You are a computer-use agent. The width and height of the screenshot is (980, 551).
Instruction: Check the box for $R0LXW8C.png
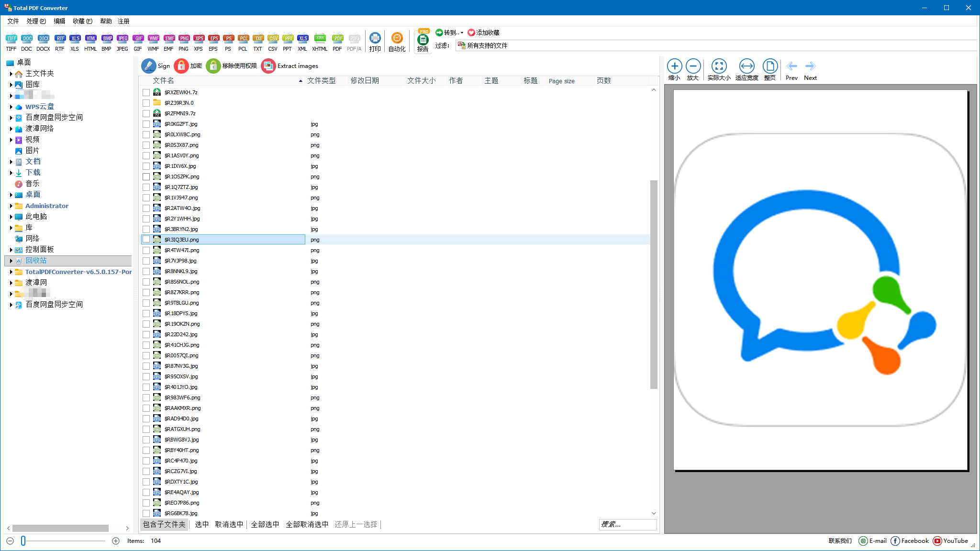[146, 134]
